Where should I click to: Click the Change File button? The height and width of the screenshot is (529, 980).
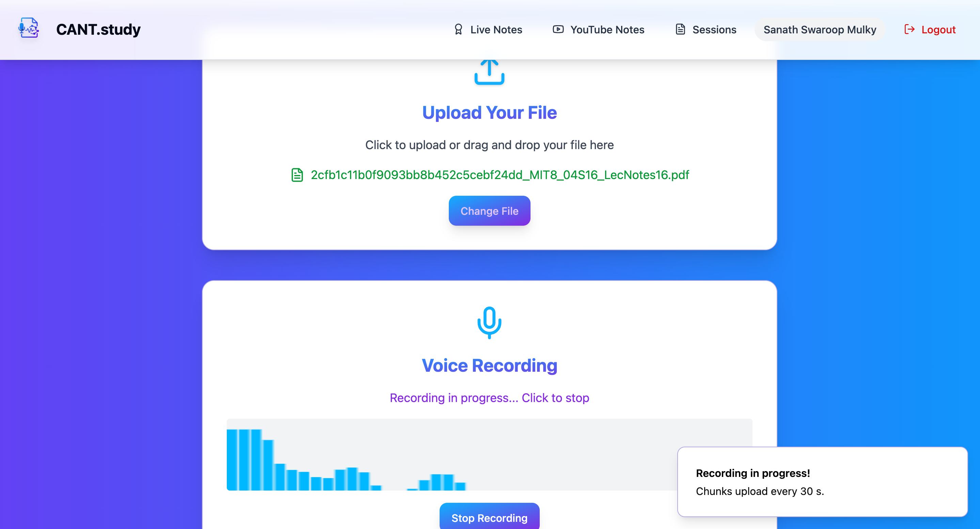click(x=489, y=211)
